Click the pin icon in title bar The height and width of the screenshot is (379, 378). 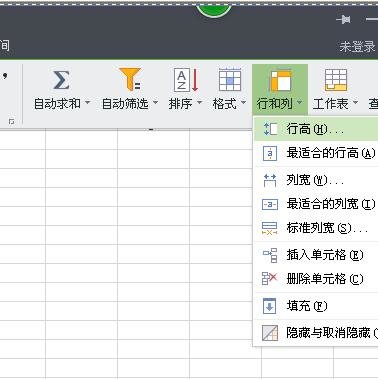(x=344, y=20)
